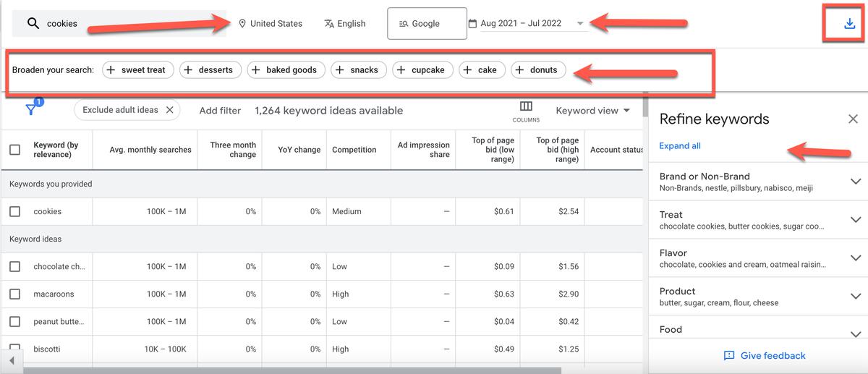Click the Expand all link
The image size is (868, 374).
coord(679,146)
